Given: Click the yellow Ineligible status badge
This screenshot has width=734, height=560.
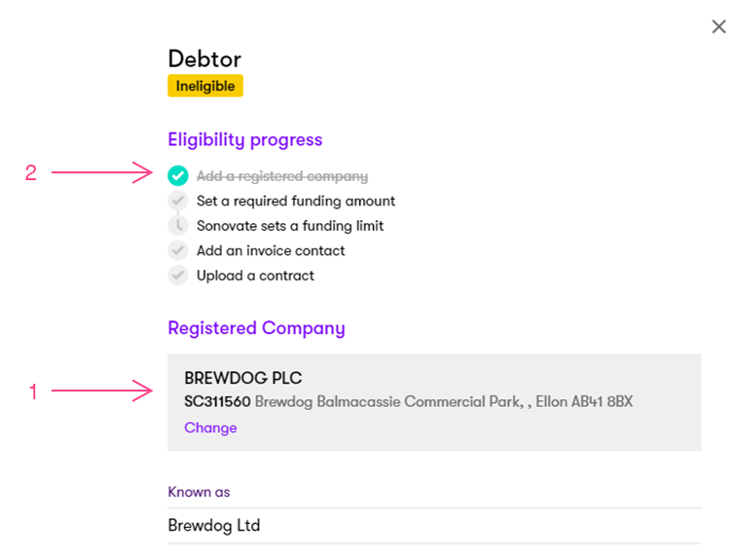Looking at the screenshot, I should click(205, 86).
